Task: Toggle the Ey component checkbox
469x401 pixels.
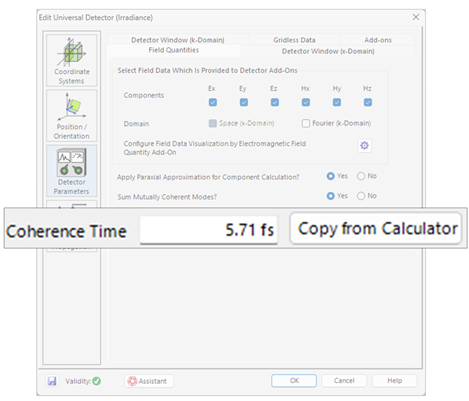Action: click(x=244, y=102)
